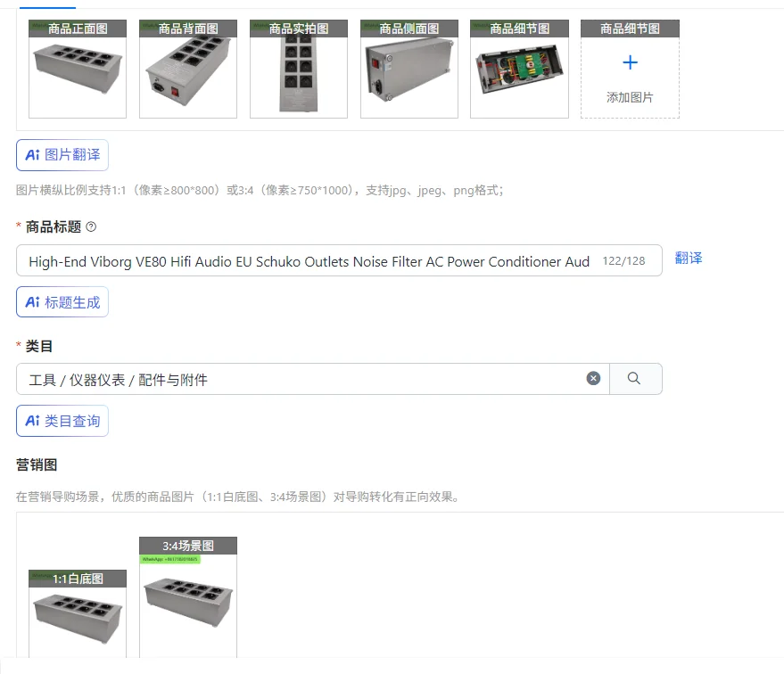The image size is (784, 674).
Task: Click the category search magnifier icon
Action: click(634, 379)
